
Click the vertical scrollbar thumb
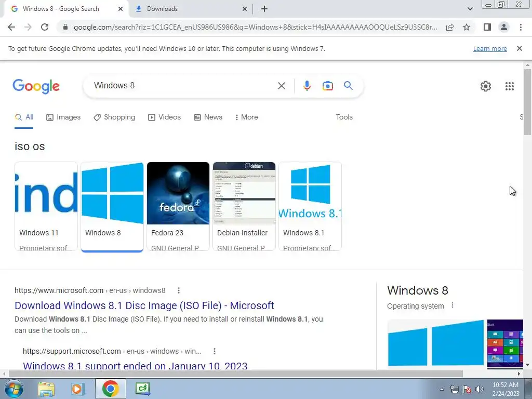pos(527,102)
